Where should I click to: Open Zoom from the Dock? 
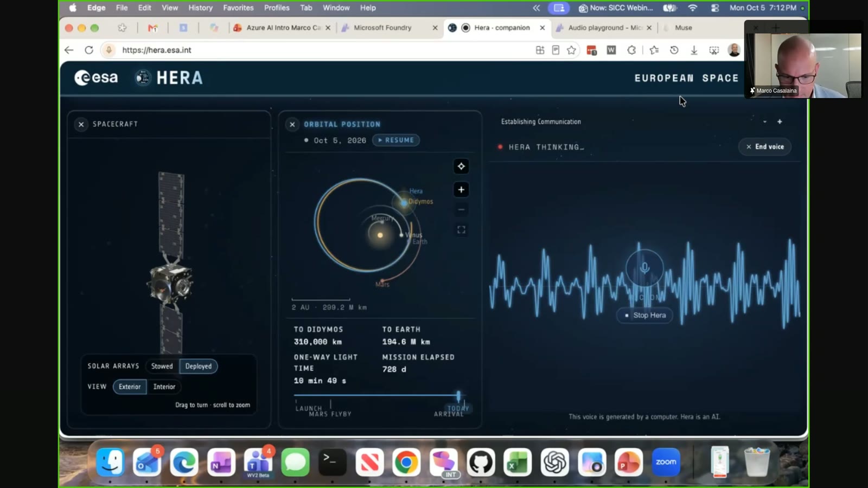tap(666, 463)
